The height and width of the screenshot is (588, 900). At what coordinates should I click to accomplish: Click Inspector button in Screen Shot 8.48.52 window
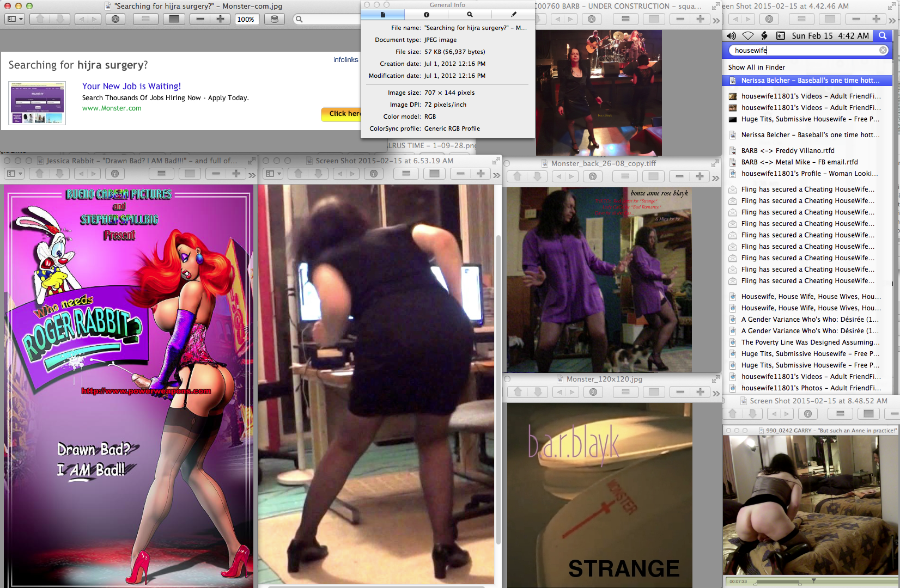coord(808,414)
